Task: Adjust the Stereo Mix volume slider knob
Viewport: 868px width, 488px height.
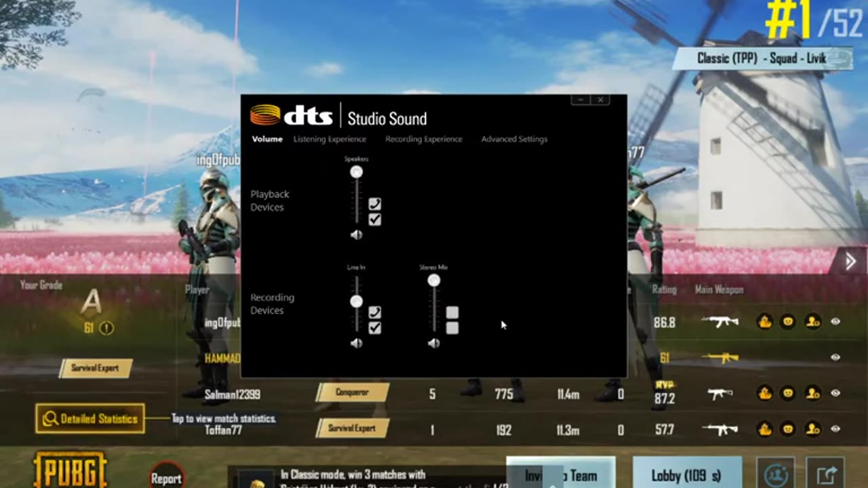Action: [x=434, y=281]
